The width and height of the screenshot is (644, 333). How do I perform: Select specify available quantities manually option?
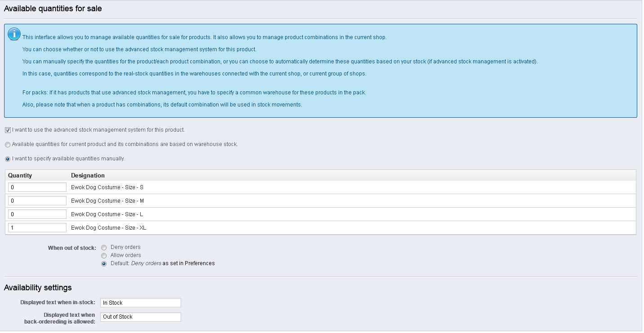tap(8, 159)
